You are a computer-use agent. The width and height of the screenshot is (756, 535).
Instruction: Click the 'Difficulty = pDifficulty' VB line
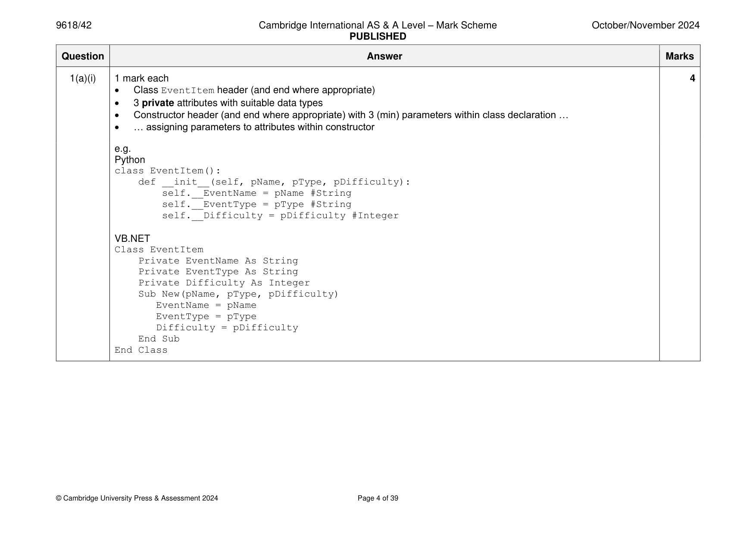point(227,328)
